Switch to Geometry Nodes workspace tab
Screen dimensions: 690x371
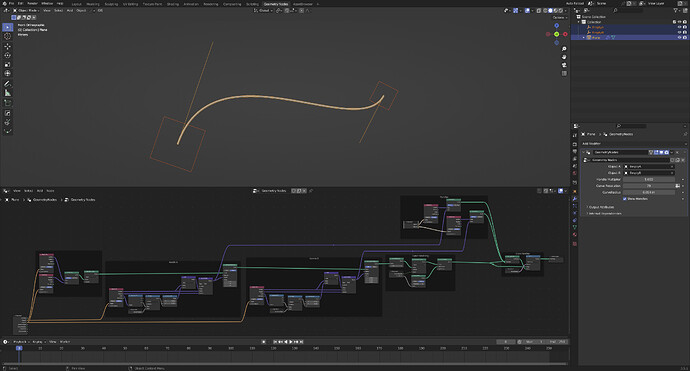(x=275, y=4)
